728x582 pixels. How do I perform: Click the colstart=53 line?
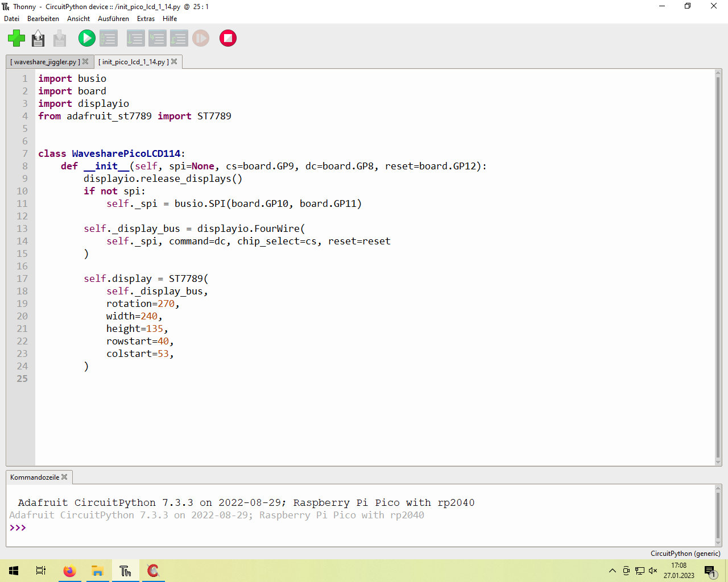point(140,354)
